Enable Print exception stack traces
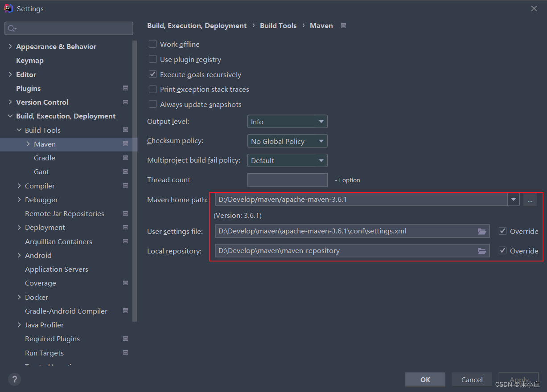The height and width of the screenshot is (392, 547). (153, 89)
